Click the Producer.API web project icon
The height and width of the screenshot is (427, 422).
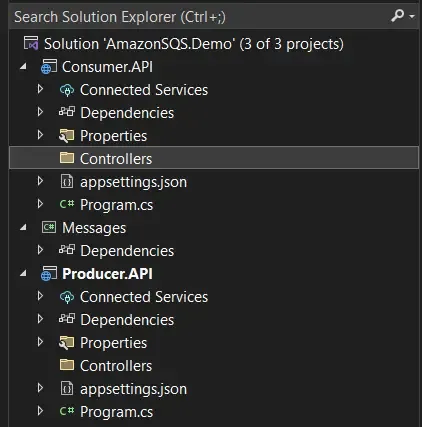coord(49,274)
